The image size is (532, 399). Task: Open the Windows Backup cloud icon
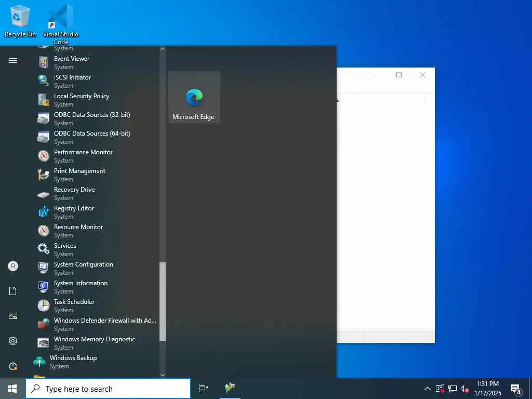coord(39,362)
